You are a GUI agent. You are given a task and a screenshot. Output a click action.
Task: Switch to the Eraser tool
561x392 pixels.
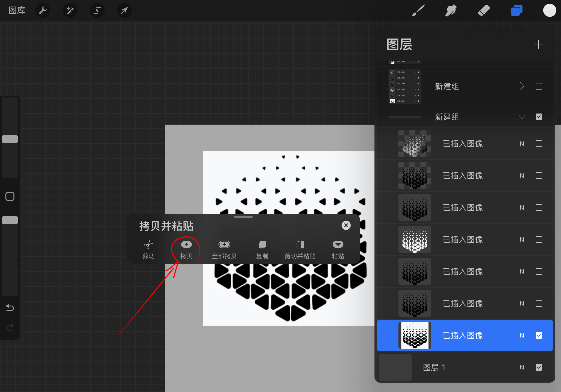click(483, 10)
